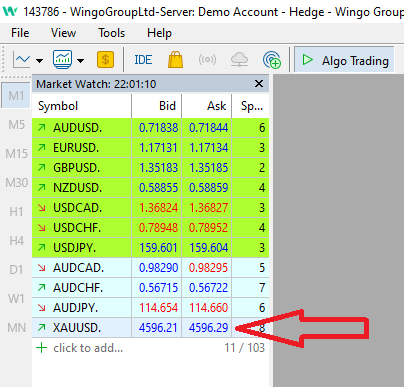Click the 11 / 103 symbol counter

[245, 348]
